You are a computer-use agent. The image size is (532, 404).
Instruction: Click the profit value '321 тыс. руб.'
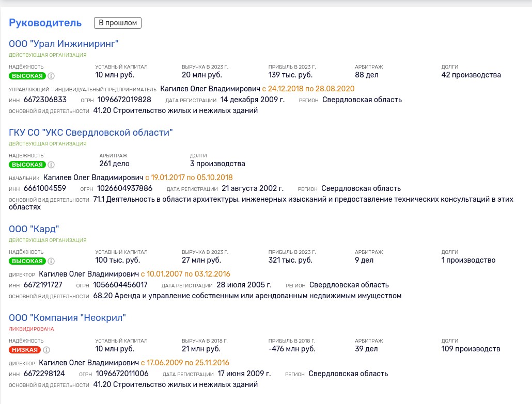(290, 260)
